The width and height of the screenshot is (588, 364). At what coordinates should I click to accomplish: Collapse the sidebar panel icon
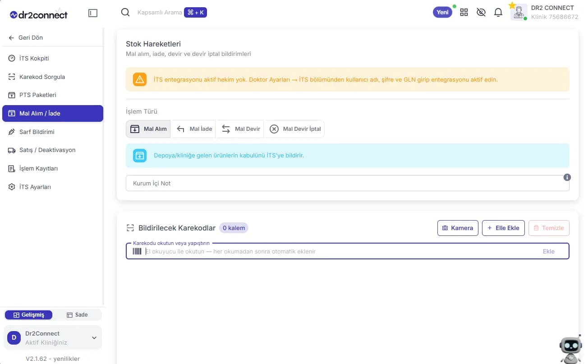tap(92, 13)
